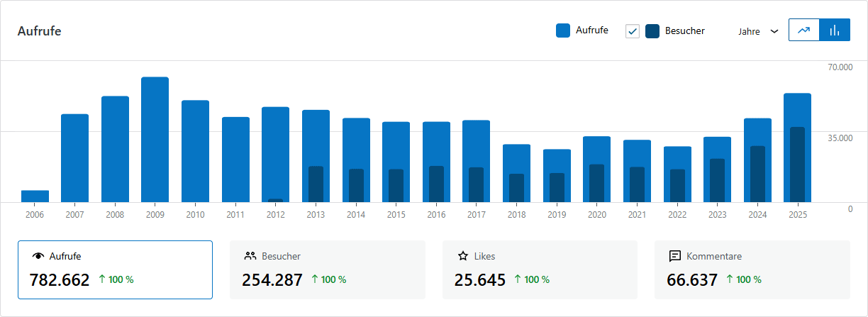This screenshot has width=868, height=317.
Task: Click the Besucher legend color swatch
Action: [652, 30]
